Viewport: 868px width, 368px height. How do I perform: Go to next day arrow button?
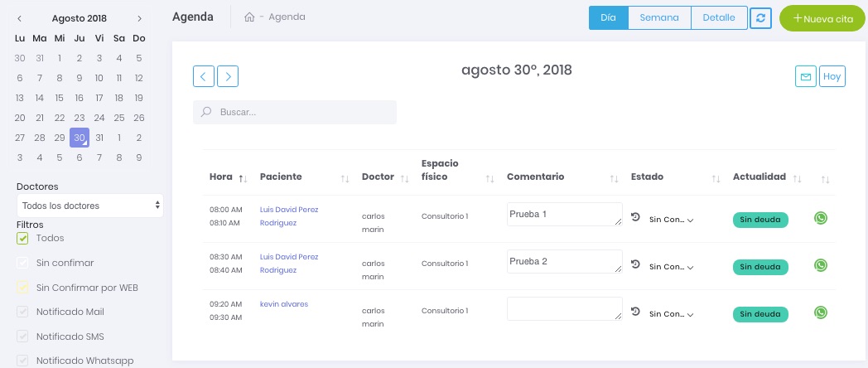pos(228,76)
